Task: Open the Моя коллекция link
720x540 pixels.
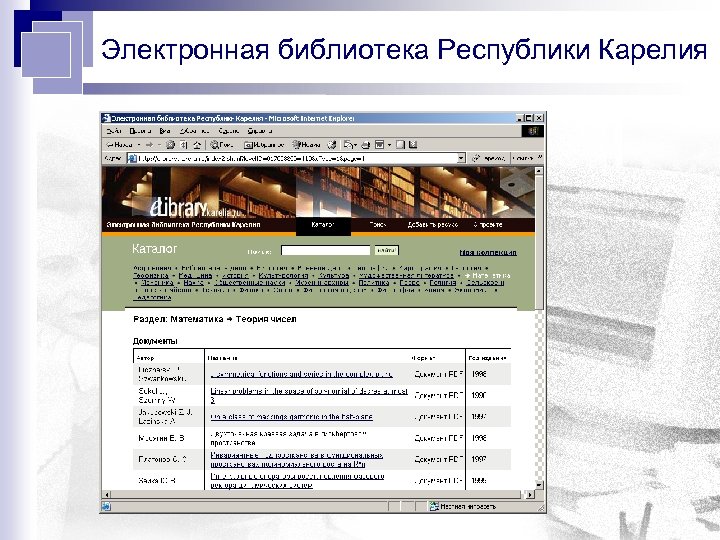Action: click(x=488, y=253)
